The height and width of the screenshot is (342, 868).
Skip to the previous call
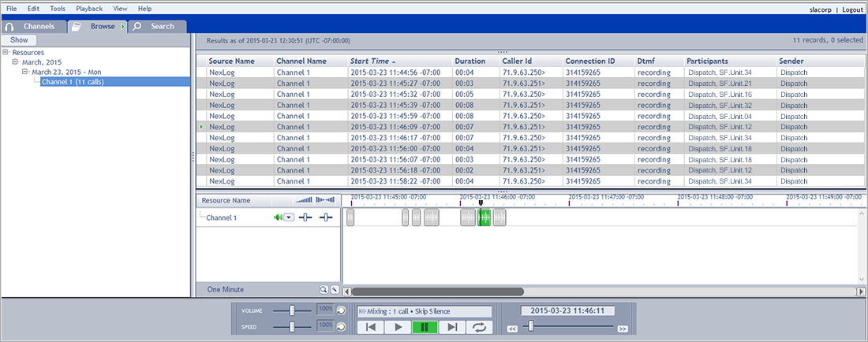pyautogui.click(x=370, y=327)
